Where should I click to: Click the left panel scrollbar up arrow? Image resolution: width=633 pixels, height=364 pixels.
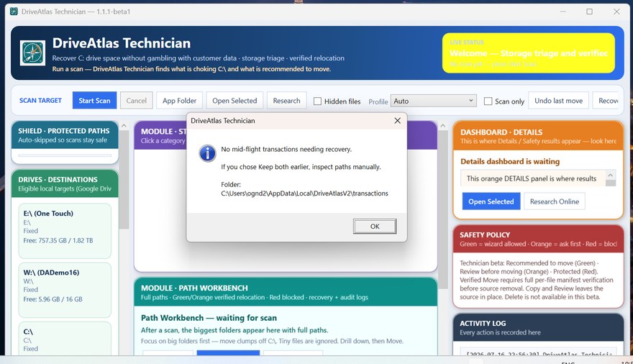tap(124, 126)
